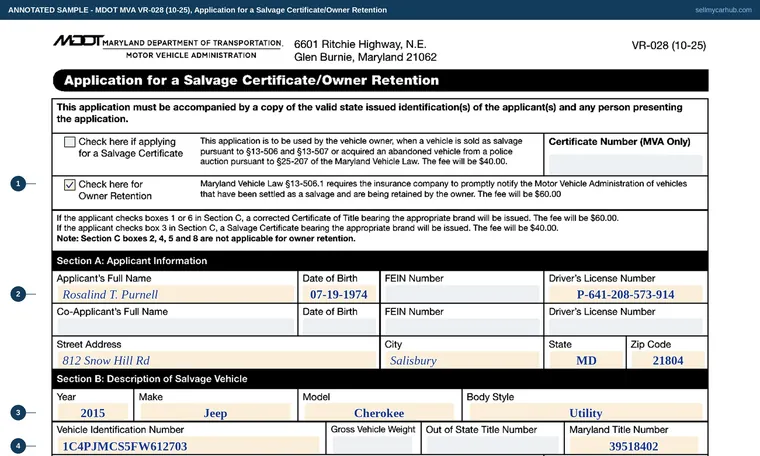This screenshot has height=456, width=760.
Task: Uncheck the Owner Retention checkbox
Action: (x=70, y=185)
